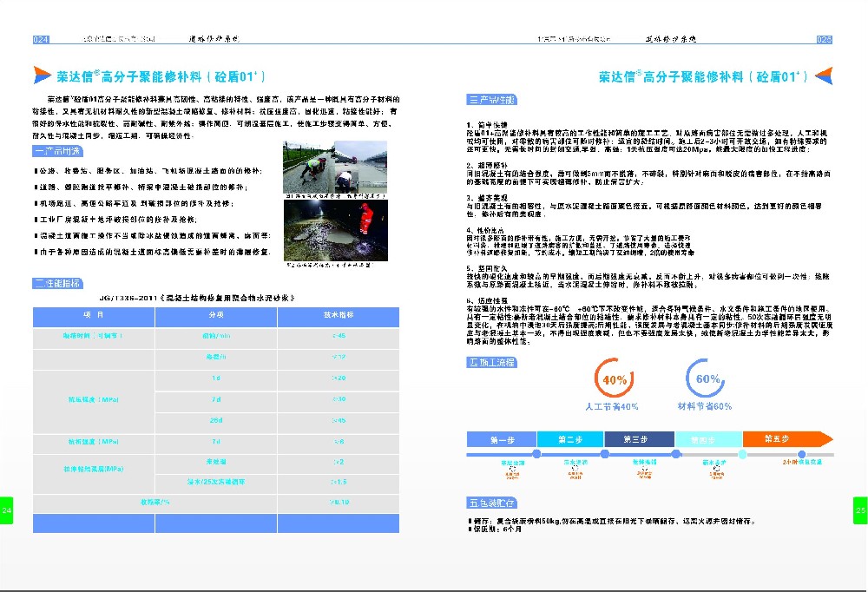Click the 抗压强度 (MPa) row label
868x592 pixels.
(x=94, y=400)
